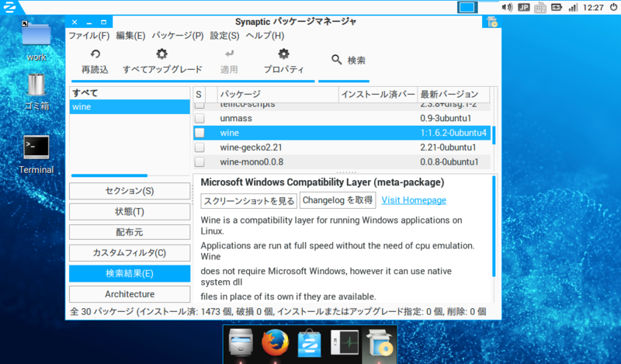Open the Settings (設定) menu
The image size is (621, 364).
click(x=224, y=36)
